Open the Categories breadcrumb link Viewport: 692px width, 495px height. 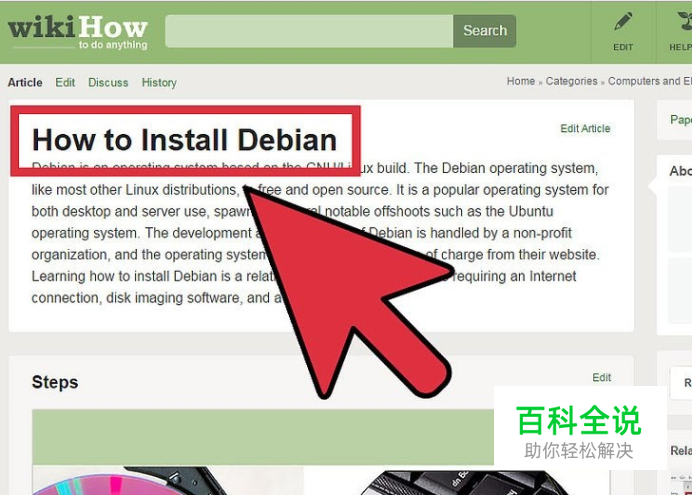pyautogui.click(x=572, y=81)
